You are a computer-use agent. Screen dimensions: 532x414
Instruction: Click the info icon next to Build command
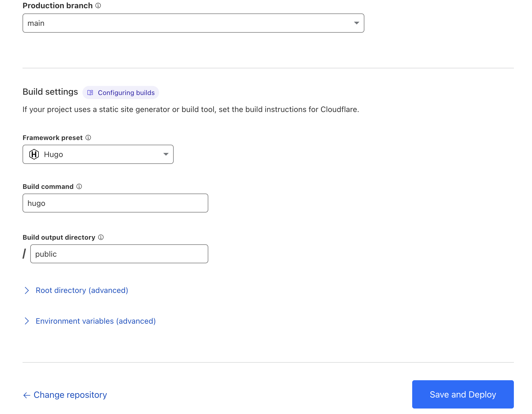coord(79,187)
